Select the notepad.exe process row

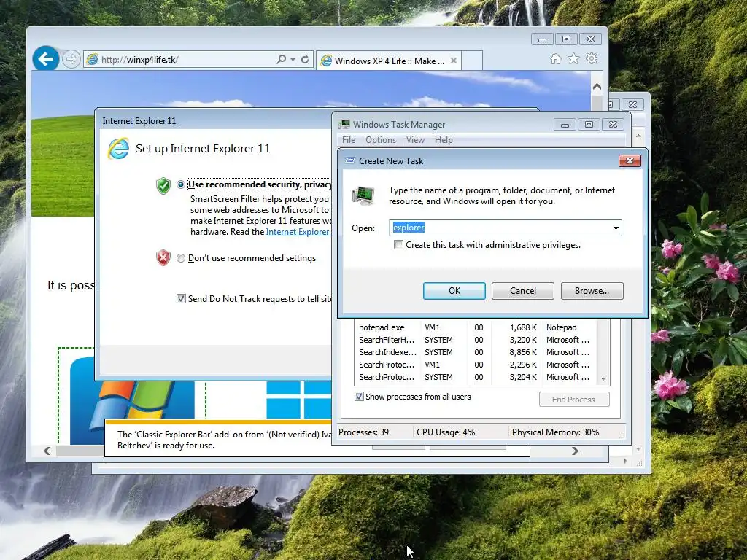(x=476, y=327)
